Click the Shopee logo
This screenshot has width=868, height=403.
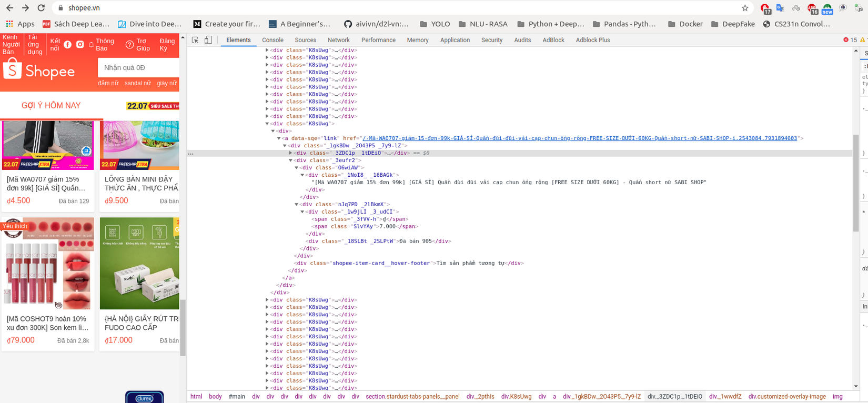[39, 70]
